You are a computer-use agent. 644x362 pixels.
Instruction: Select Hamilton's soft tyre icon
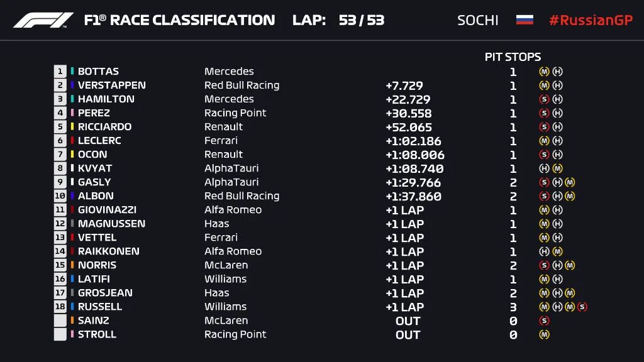coord(544,99)
